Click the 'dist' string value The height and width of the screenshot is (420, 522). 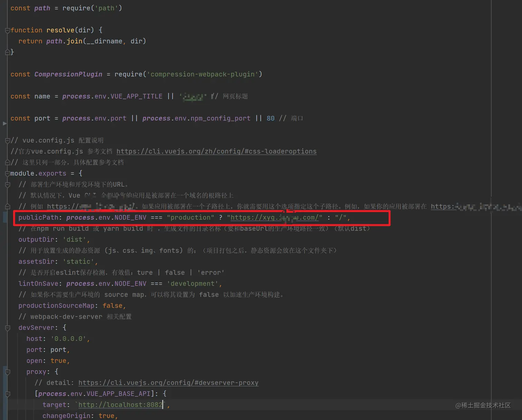(74, 239)
